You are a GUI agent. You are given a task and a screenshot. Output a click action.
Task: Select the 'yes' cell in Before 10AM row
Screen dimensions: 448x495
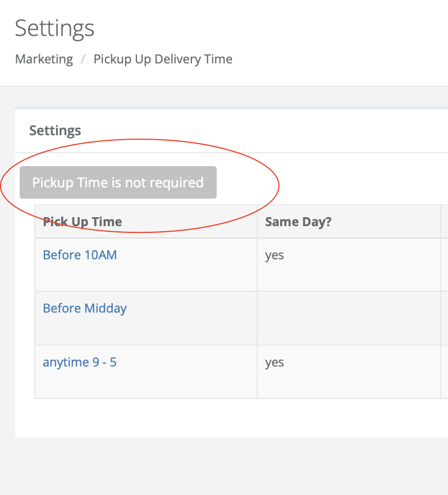(x=275, y=255)
